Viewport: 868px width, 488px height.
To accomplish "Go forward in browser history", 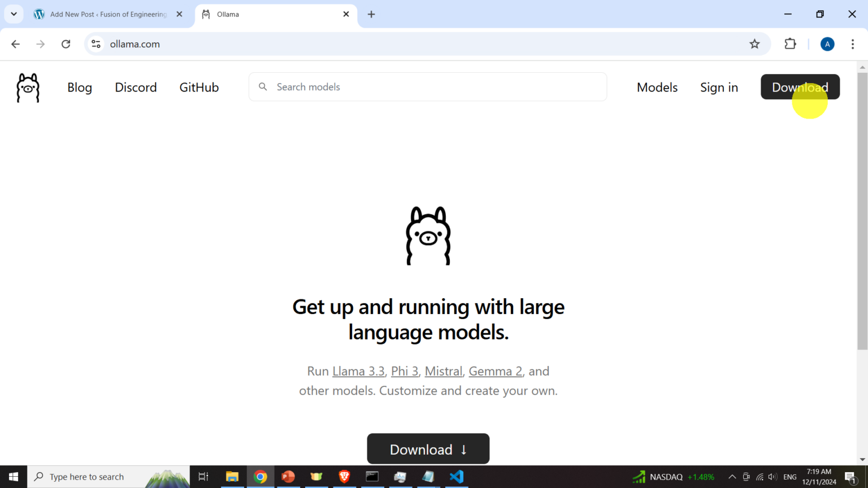I will [x=41, y=44].
